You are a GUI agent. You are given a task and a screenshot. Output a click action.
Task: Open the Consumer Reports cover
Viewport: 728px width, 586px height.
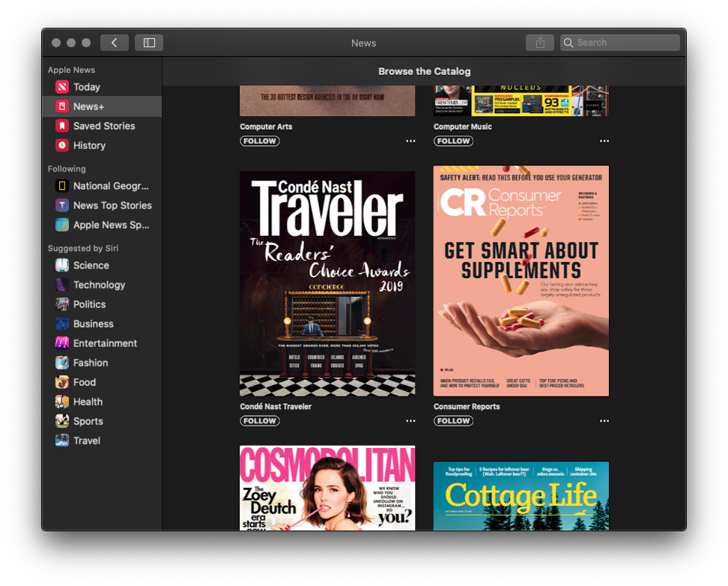coord(521,281)
